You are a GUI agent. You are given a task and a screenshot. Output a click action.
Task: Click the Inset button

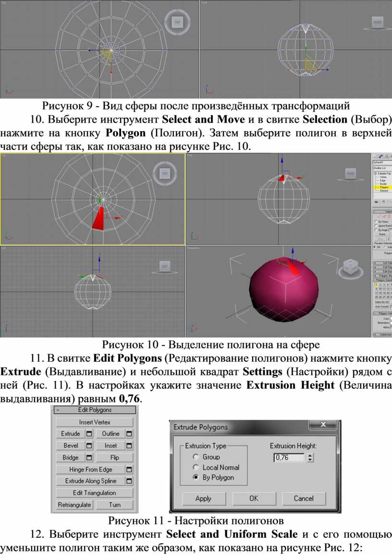110,445
